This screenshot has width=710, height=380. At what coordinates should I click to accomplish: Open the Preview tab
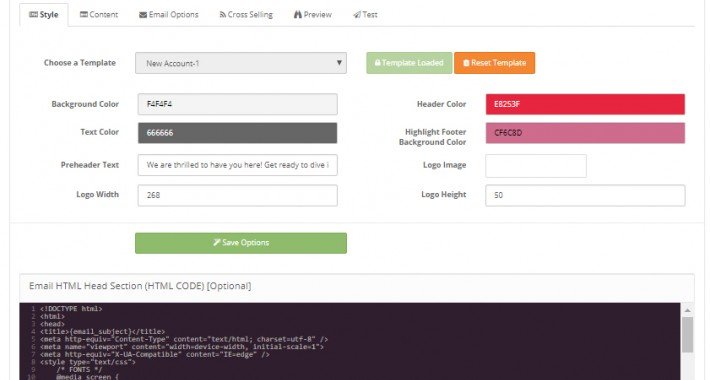point(312,14)
